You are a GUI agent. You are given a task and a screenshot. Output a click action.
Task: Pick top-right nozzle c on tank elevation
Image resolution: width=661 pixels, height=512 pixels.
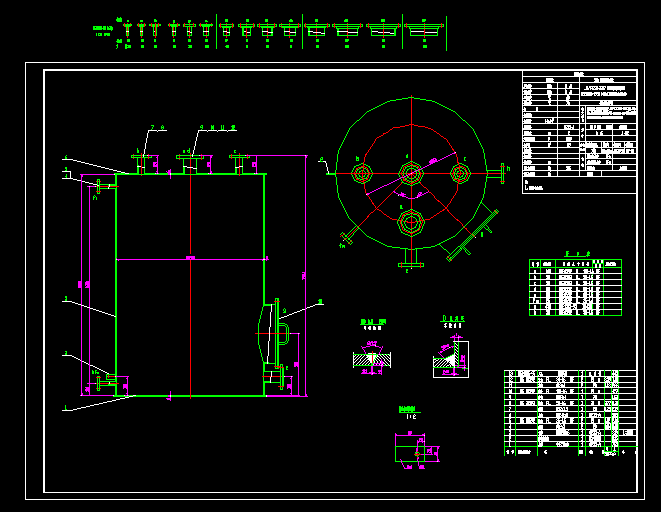coord(239,164)
